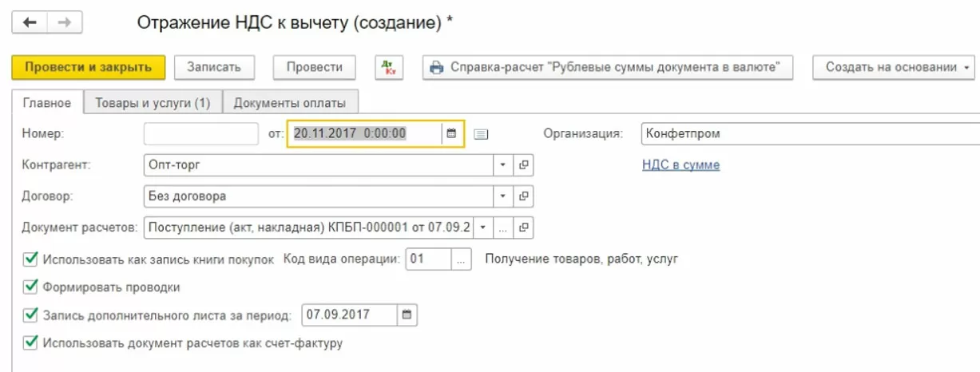The image size is (980, 372).
Task: Open the Документ расчетов record icon
Action: click(x=524, y=228)
